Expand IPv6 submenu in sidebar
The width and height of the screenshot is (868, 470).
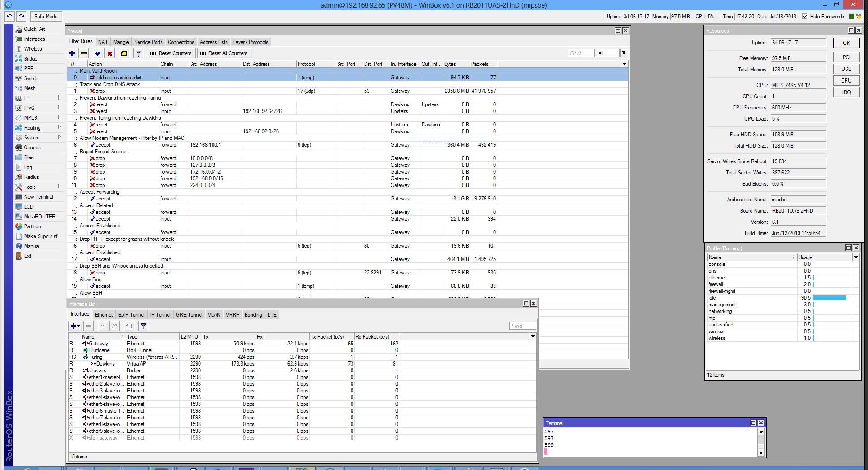point(59,108)
